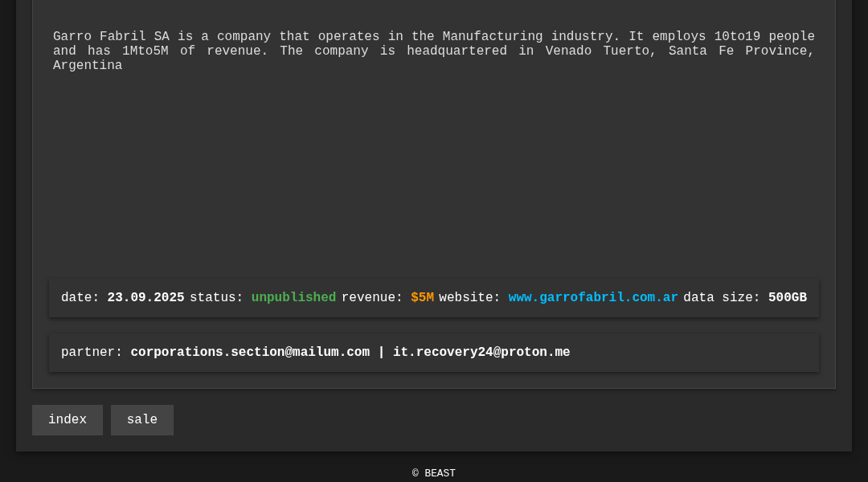868x482 pixels.
Task: Click the website: label
Action: pos(469,298)
